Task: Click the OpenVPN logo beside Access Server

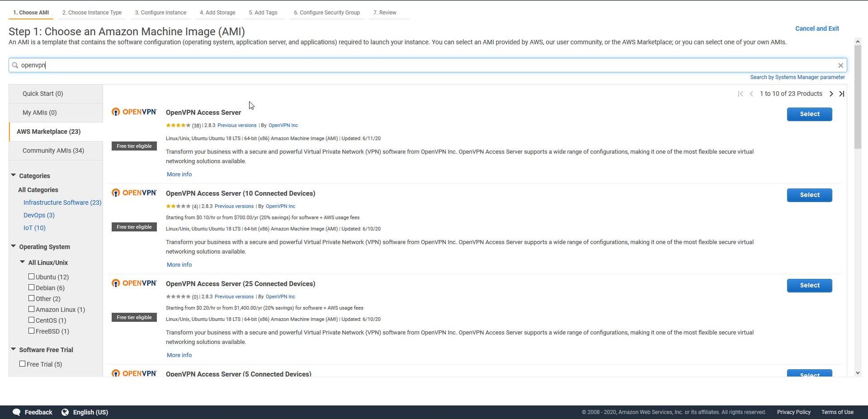Action: point(134,111)
